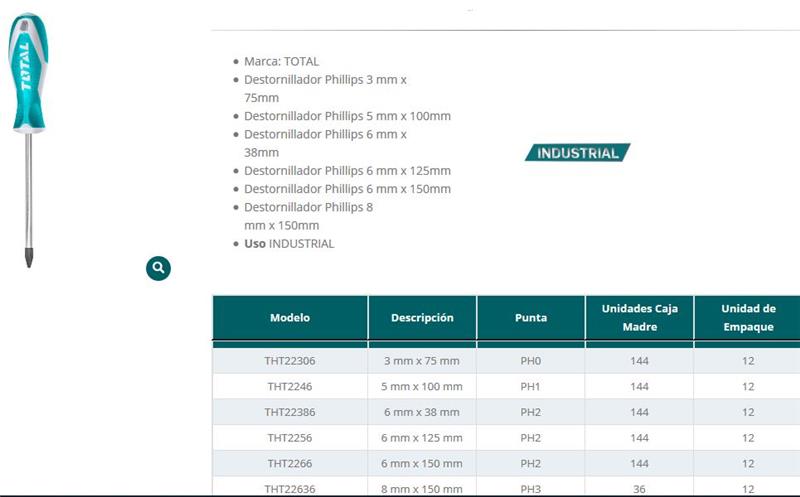Screen dimensions: 800x497
Task: Click bullet Destornillador Phillips 5 mm x 100mm
Action: pyautogui.click(x=347, y=116)
